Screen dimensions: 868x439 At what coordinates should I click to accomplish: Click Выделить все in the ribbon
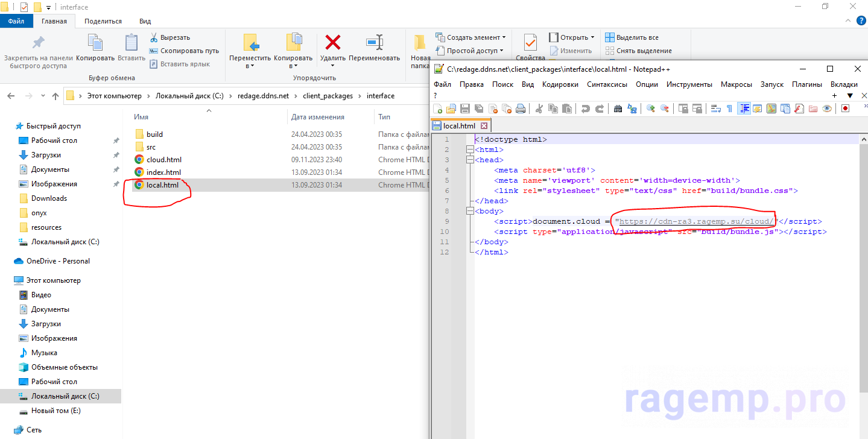coord(632,37)
